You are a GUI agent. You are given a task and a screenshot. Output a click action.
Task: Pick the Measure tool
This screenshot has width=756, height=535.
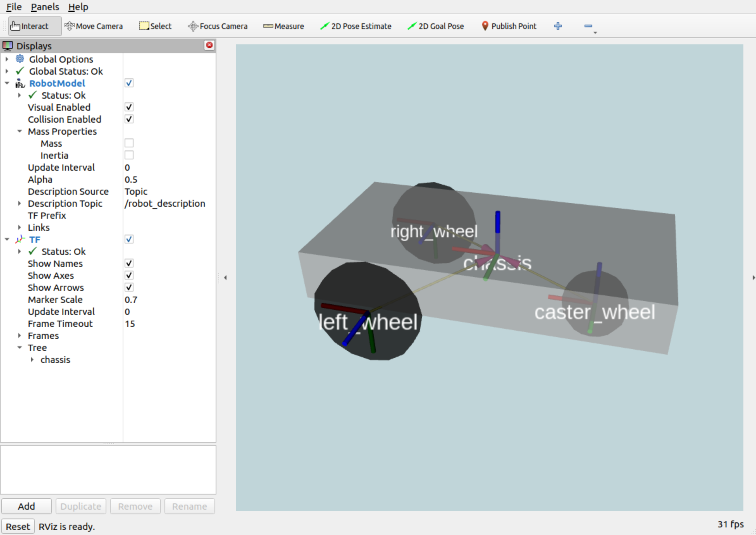283,26
